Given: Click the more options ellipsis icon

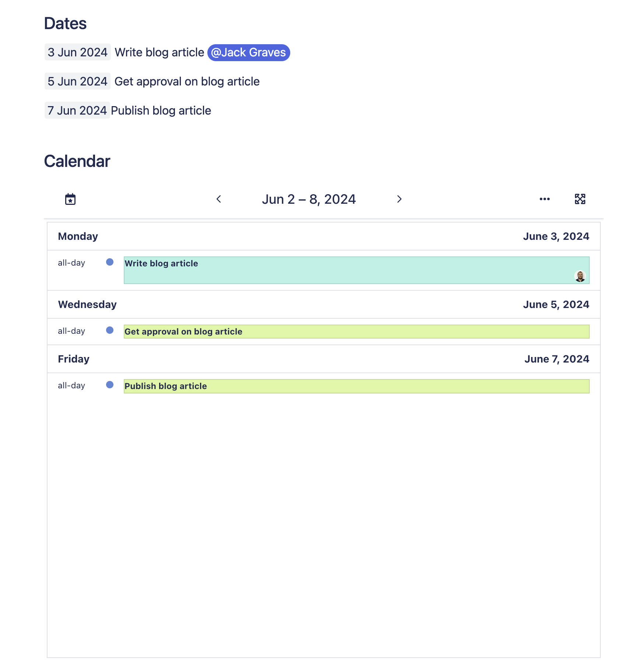Looking at the screenshot, I should pyautogui.click(x=544, y=199).
